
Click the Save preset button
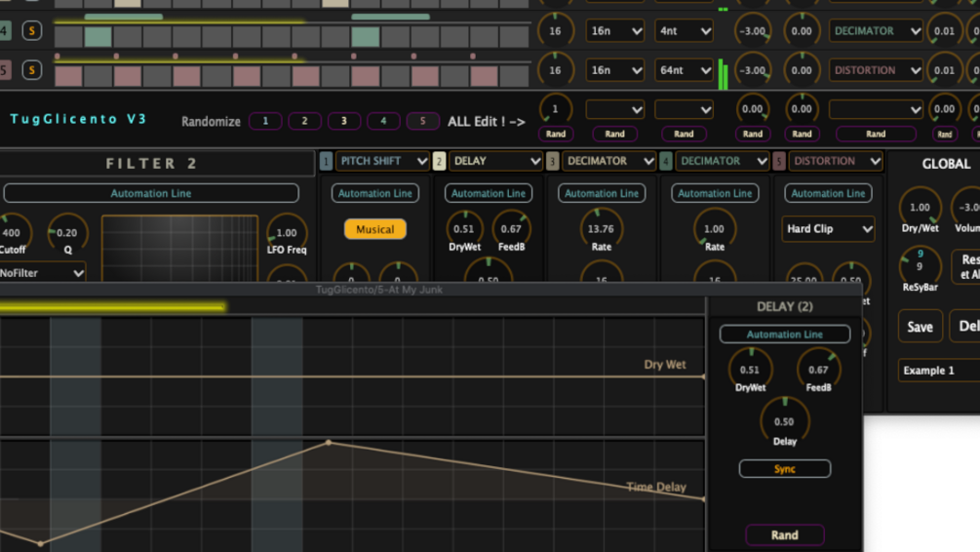(920, 327)
